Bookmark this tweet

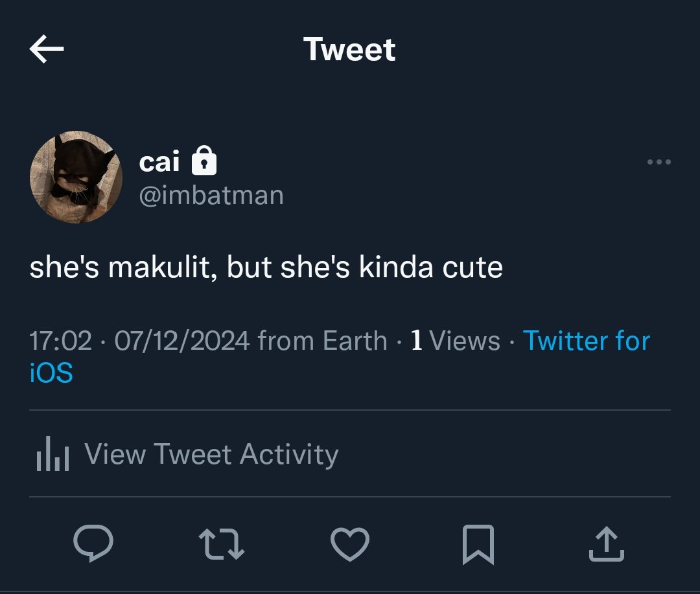(x=478, y=545)
